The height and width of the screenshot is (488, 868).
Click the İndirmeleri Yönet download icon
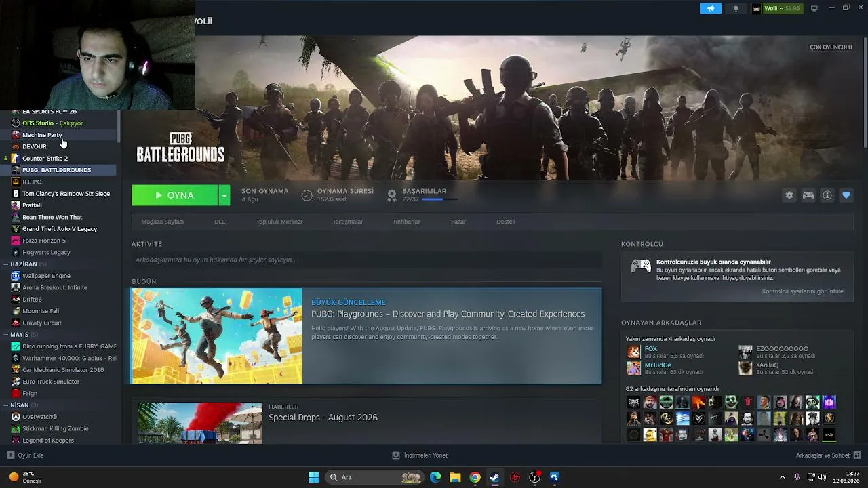[x=396, y=455]
